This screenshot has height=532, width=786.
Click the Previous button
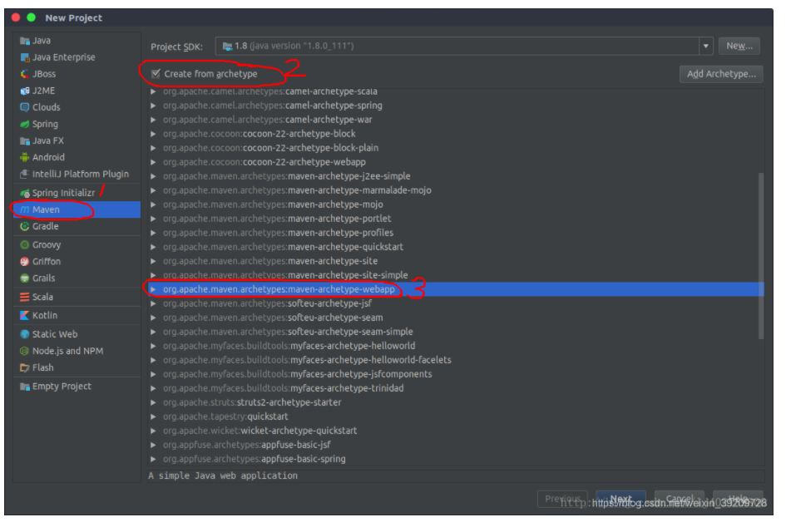[x=562, y=500]
